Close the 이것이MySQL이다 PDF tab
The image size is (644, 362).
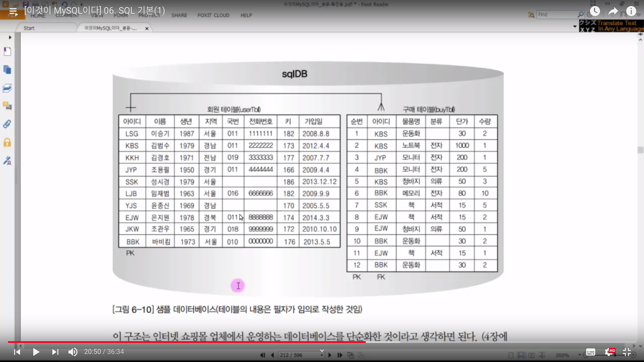pos(147,28)
